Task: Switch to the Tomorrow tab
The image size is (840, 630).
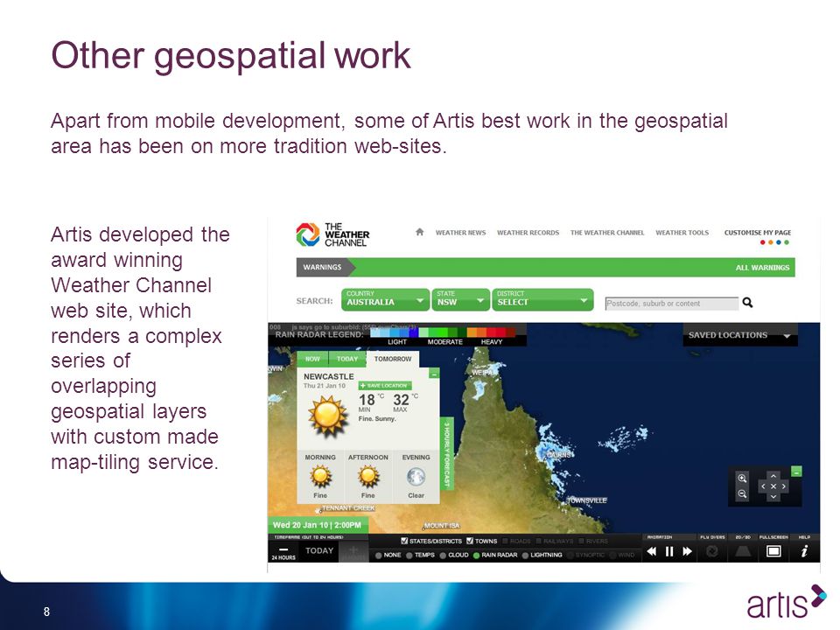Action: click(x=393, y=359)
